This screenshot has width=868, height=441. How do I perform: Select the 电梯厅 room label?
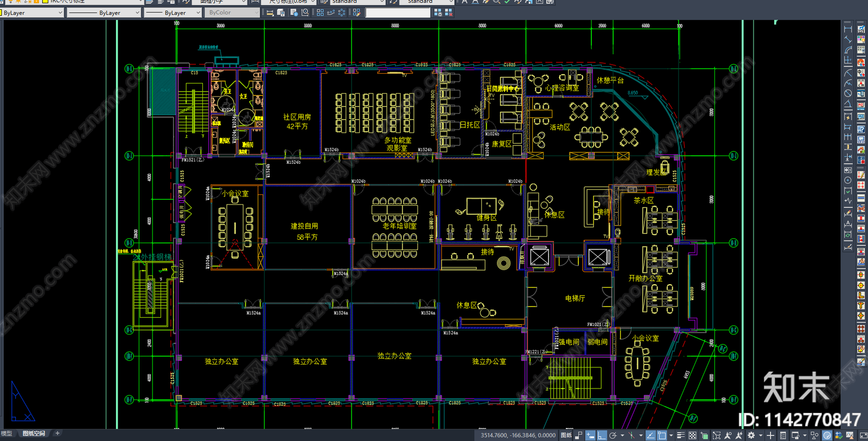575,298
